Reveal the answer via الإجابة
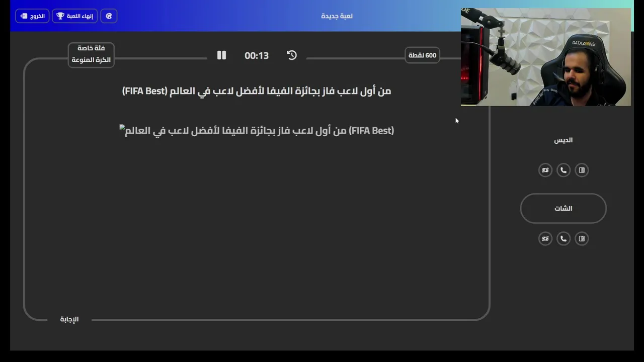 [69, 319]
